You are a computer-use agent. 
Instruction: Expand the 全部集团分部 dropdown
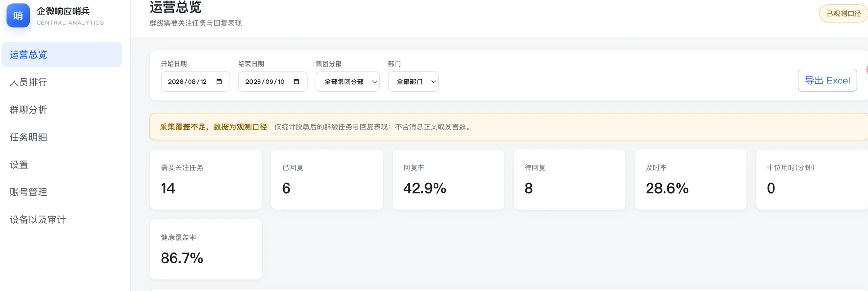pos(348,82)
